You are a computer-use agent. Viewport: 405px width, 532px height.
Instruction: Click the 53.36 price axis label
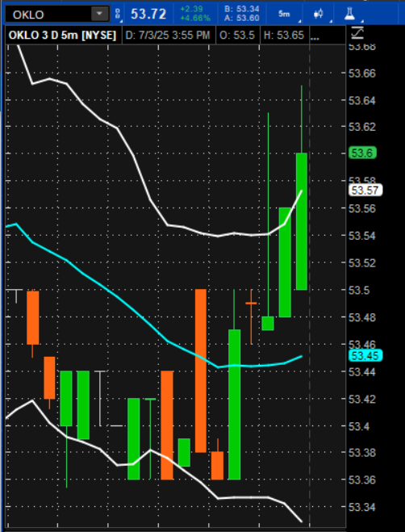tap(362, 480)
